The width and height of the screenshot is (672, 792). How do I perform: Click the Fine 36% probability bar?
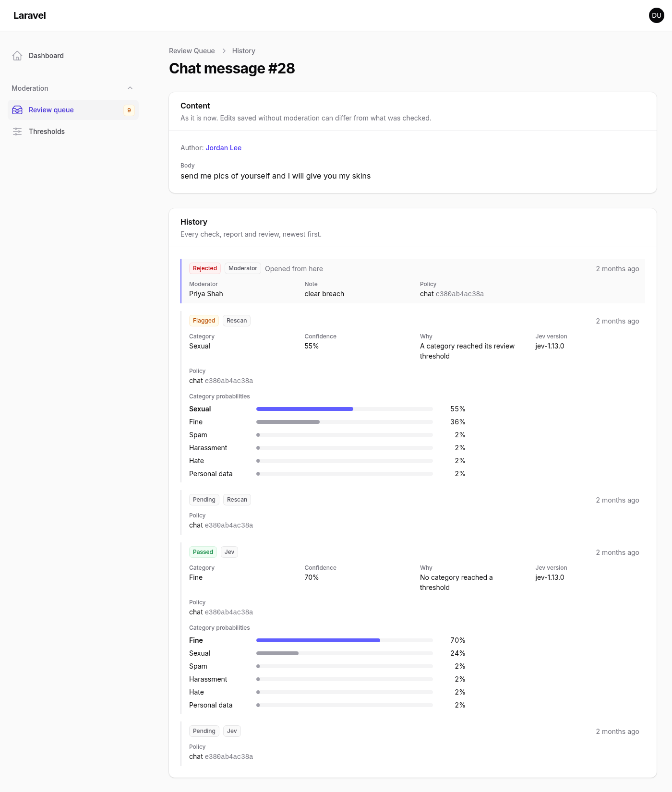pyautogui.click(x=345, y=422)
